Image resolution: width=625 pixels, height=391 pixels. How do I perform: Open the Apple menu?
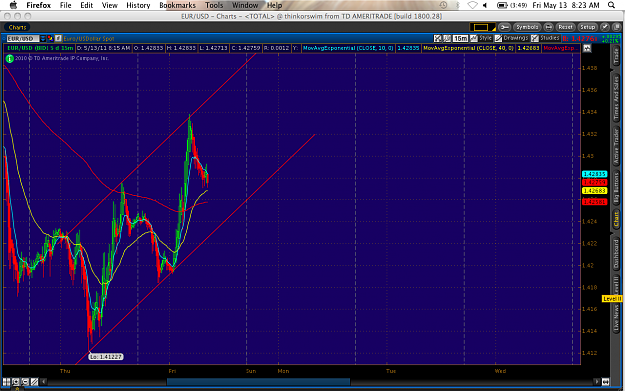[x=14, y=5]
